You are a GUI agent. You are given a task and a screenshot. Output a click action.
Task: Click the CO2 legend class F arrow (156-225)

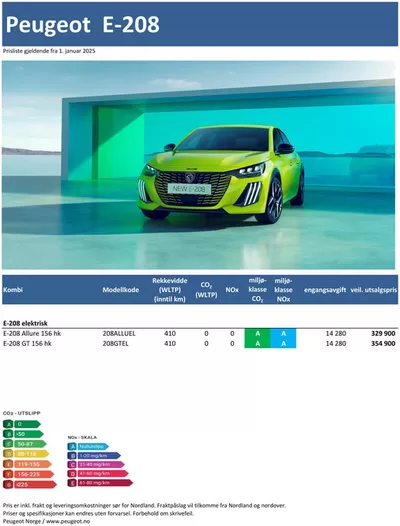[29, 474]
